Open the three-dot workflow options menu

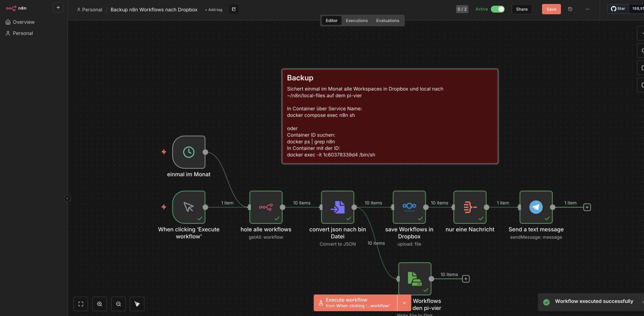[587, 9]
